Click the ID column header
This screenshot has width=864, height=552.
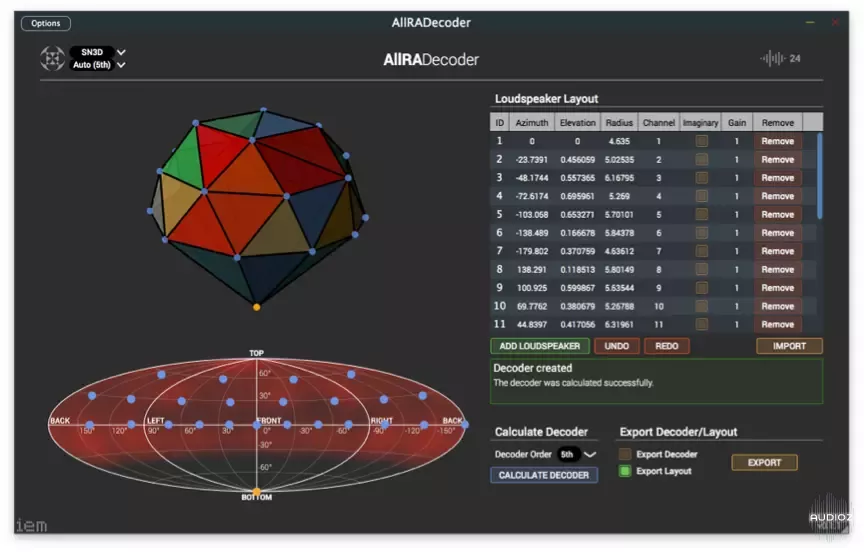click(499, 122)
